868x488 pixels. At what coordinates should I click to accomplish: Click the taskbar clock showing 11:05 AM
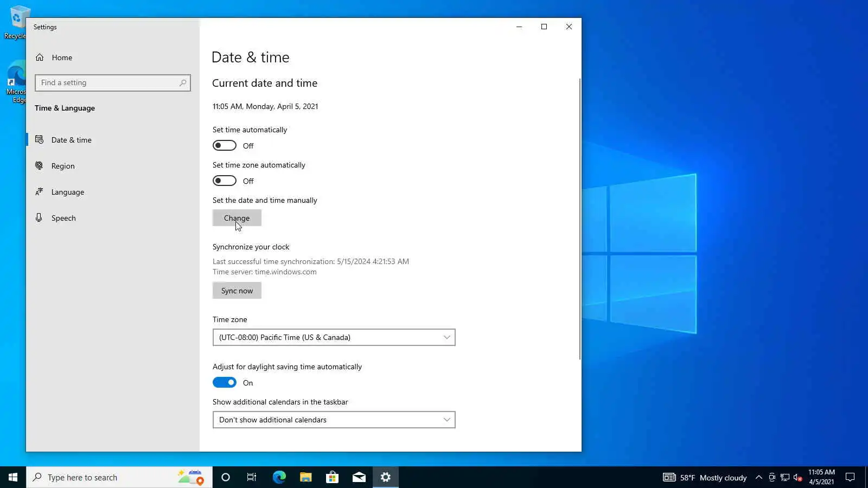click(x=821, y=477)
